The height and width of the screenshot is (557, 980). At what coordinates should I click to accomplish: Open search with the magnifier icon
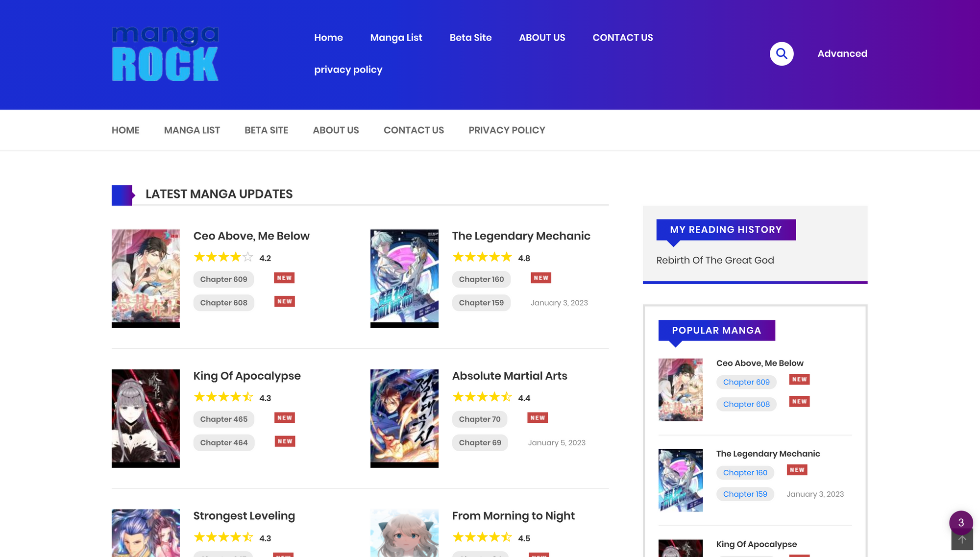coord(782,54)
